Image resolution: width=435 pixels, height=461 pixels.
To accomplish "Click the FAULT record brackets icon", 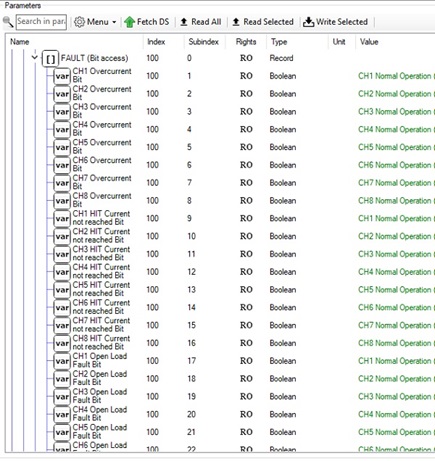I will pos(51,59).
